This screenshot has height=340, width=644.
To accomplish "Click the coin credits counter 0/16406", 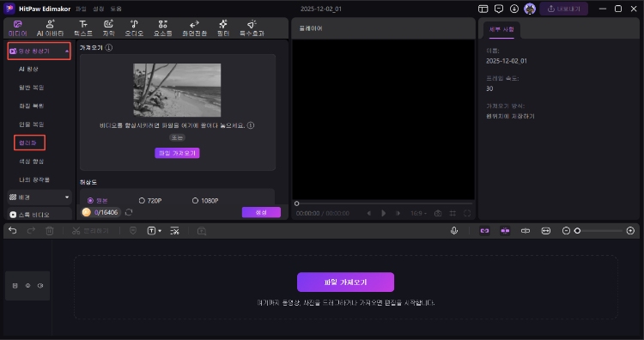I will (100, 212).
